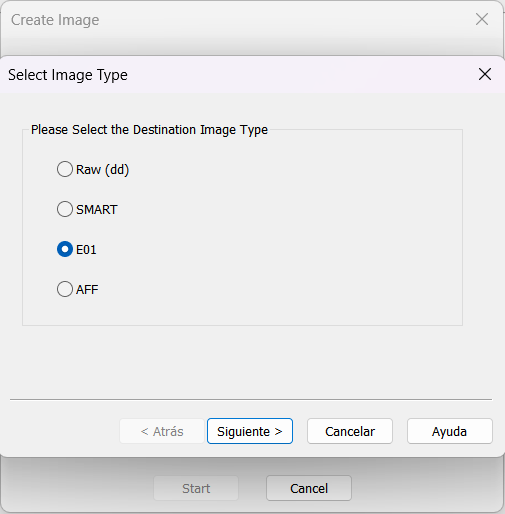Cancel in the Create Image window
Viewport: 505px width, 514px height.
coord(309,488)
